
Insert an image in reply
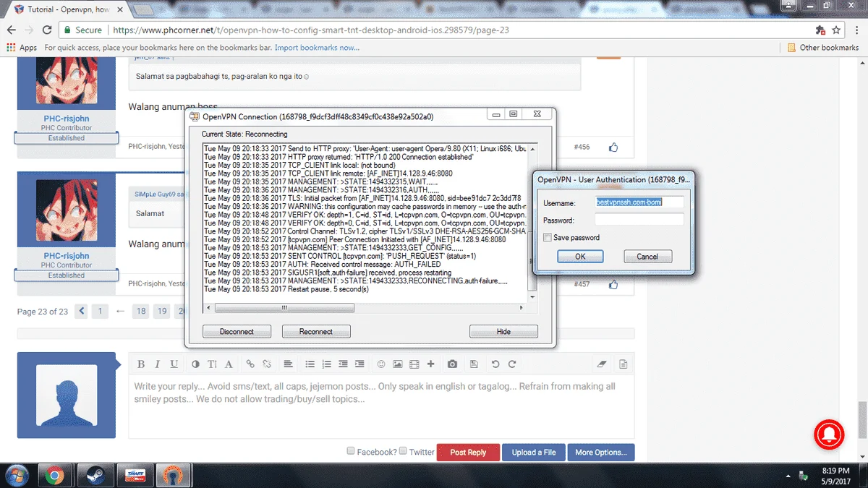397,364
